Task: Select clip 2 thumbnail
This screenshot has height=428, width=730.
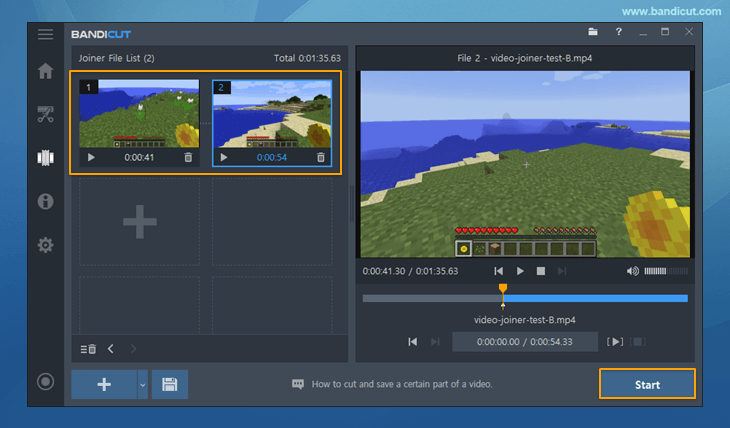Action: click(272, 113)
